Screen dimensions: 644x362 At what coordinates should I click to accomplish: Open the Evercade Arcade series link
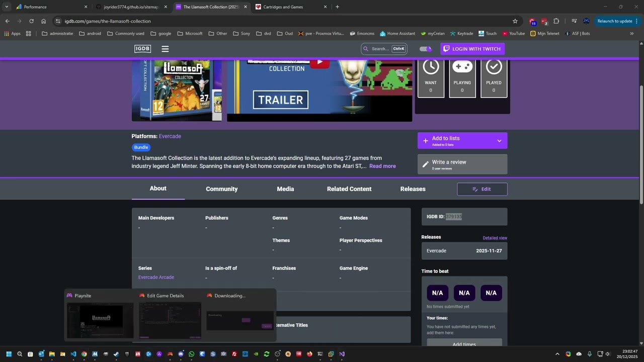pyautogui.click(x=156, y=278)
